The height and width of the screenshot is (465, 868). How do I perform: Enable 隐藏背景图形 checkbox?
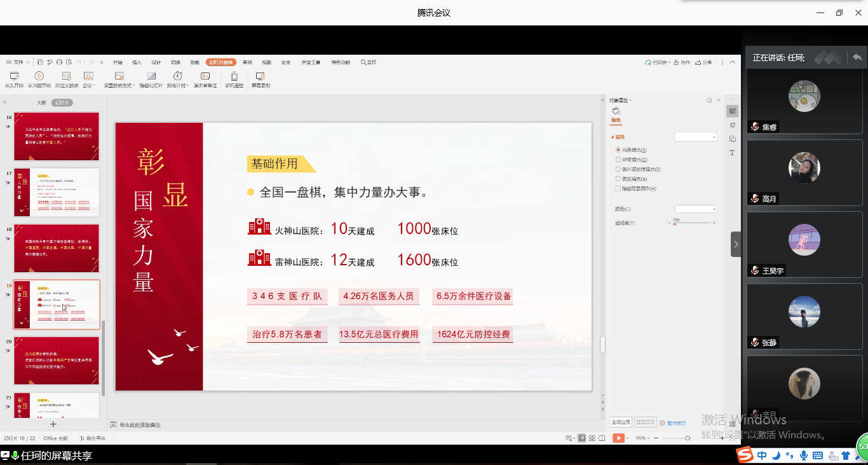[618, 189]
